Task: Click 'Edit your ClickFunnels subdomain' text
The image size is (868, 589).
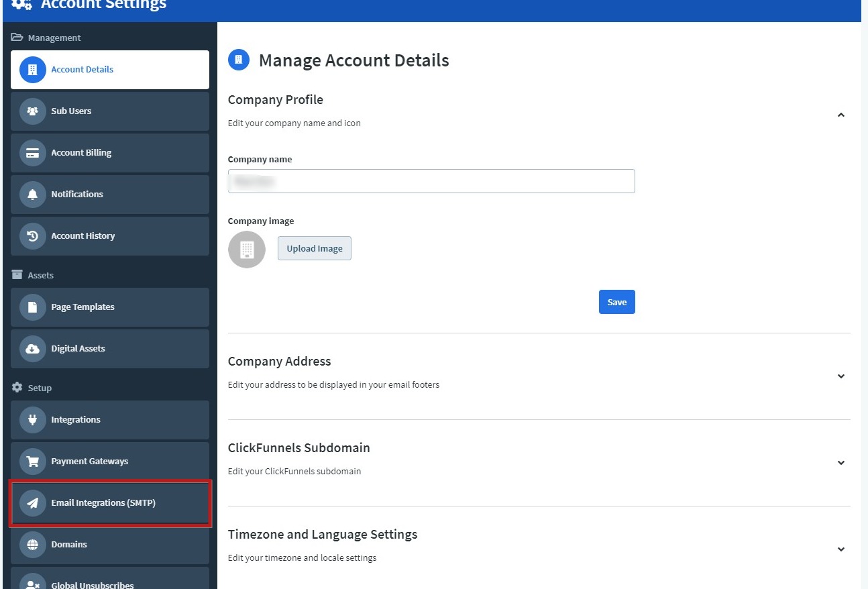Action: 294,472
